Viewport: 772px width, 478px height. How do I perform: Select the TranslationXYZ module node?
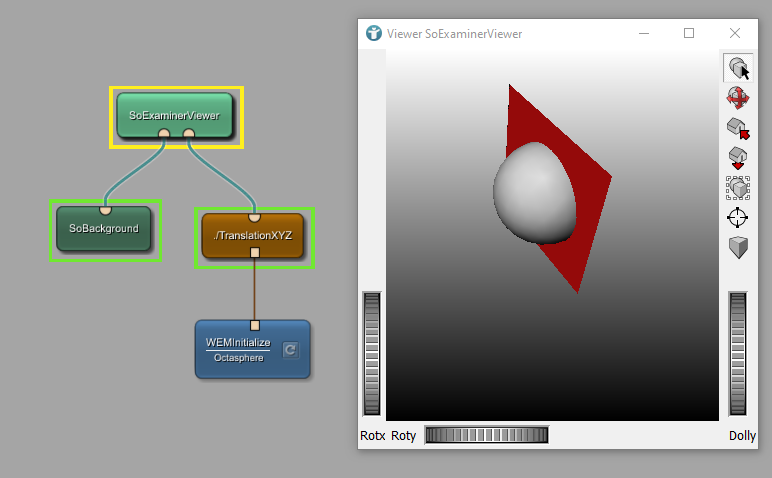tap(254, 236)
